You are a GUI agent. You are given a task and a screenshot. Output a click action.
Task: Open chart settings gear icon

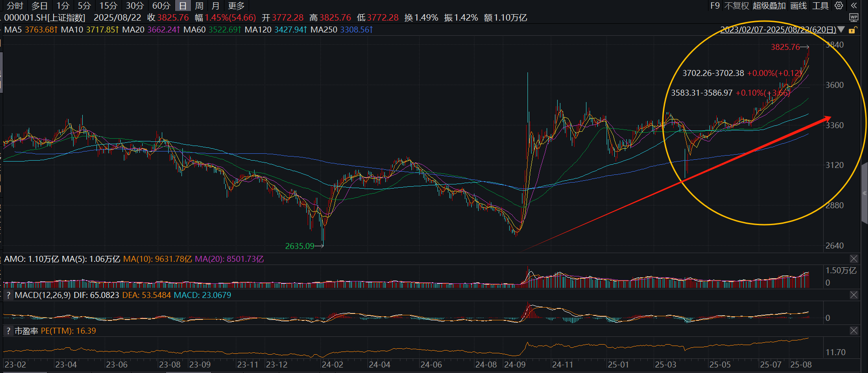839,5
